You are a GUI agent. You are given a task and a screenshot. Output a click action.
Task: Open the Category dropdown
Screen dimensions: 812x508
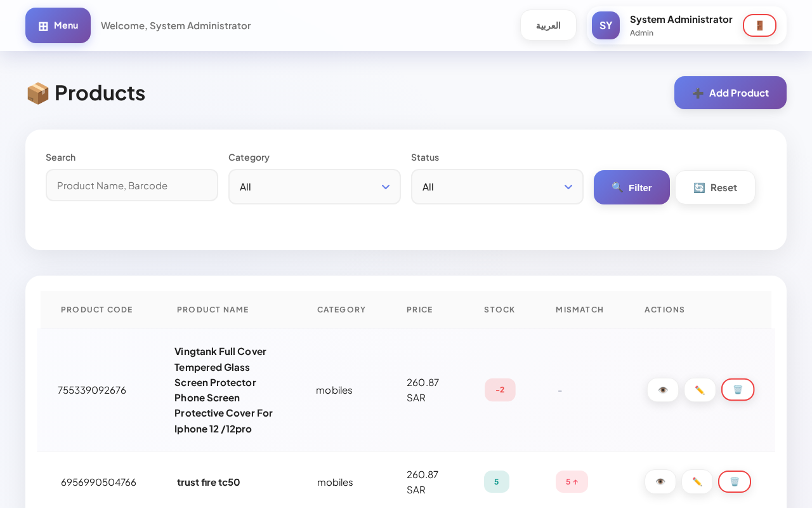[314, 187]
